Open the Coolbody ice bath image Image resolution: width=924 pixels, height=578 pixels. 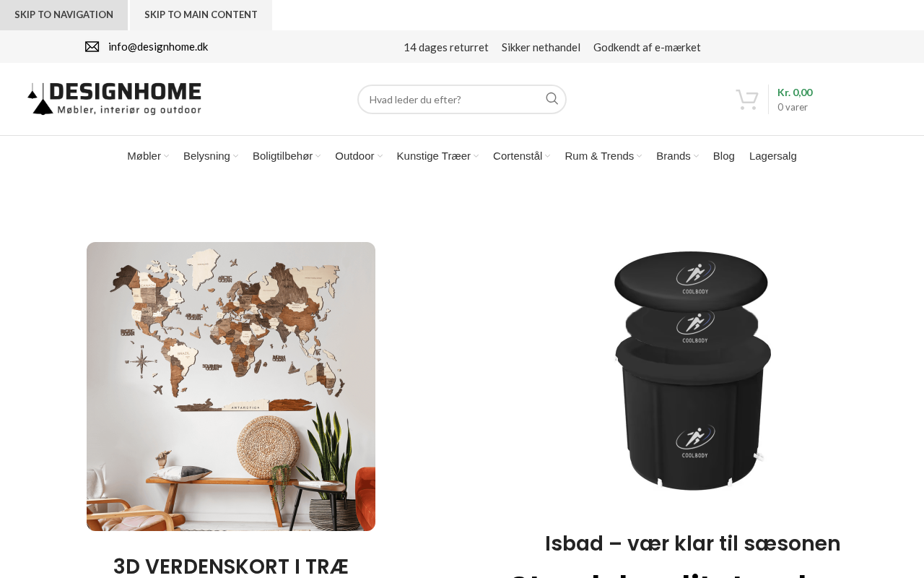[x=693, y=371]
